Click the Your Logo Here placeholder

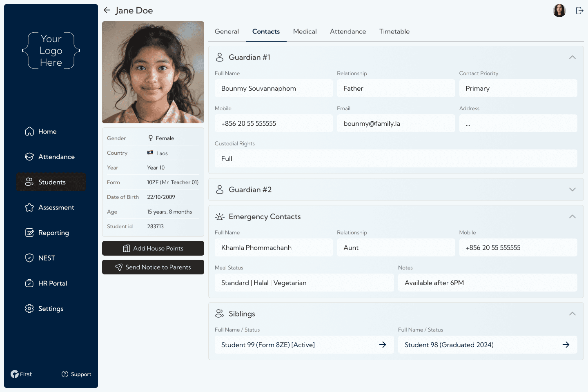coord(51,51)
